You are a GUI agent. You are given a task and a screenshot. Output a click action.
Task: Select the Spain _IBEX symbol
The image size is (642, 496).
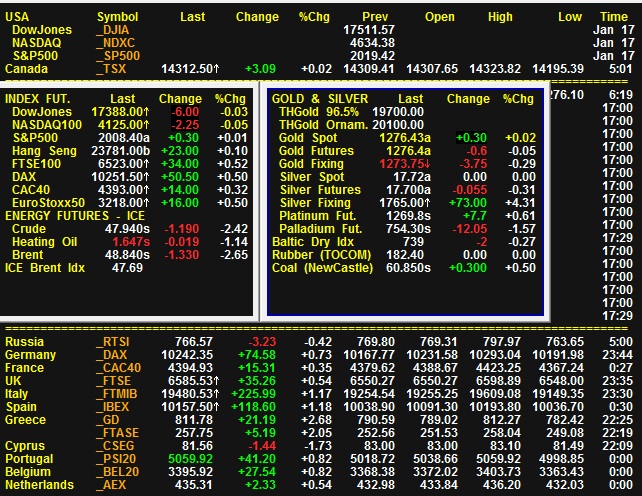113,407
